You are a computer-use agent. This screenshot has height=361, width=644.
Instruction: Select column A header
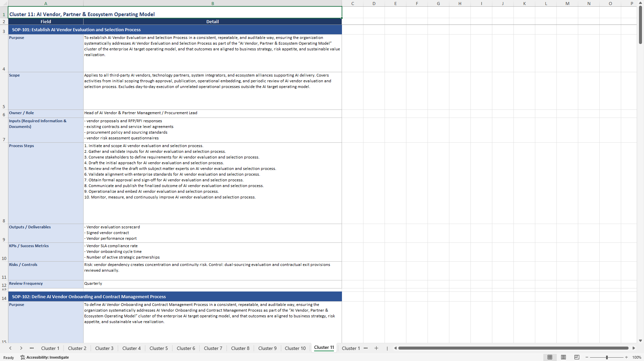pyautogui.click(x=46, y=3)
